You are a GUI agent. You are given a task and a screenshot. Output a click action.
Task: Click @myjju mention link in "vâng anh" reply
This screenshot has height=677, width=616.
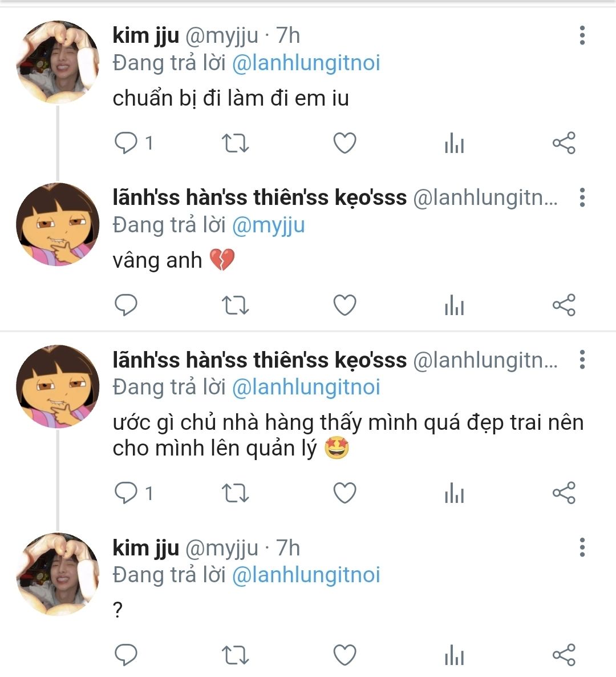click(x=268, y=225)
